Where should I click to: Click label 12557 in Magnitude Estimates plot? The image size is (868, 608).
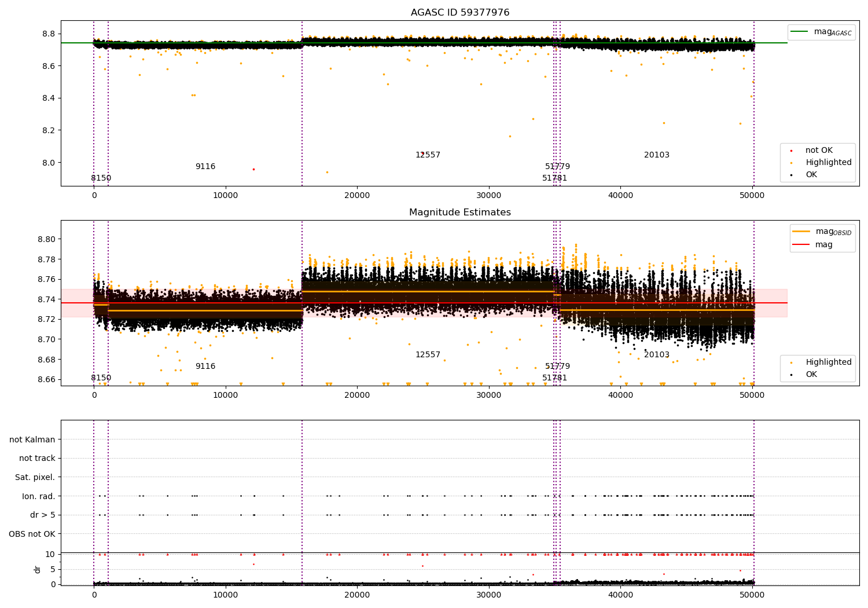click(x=428, y=355)
